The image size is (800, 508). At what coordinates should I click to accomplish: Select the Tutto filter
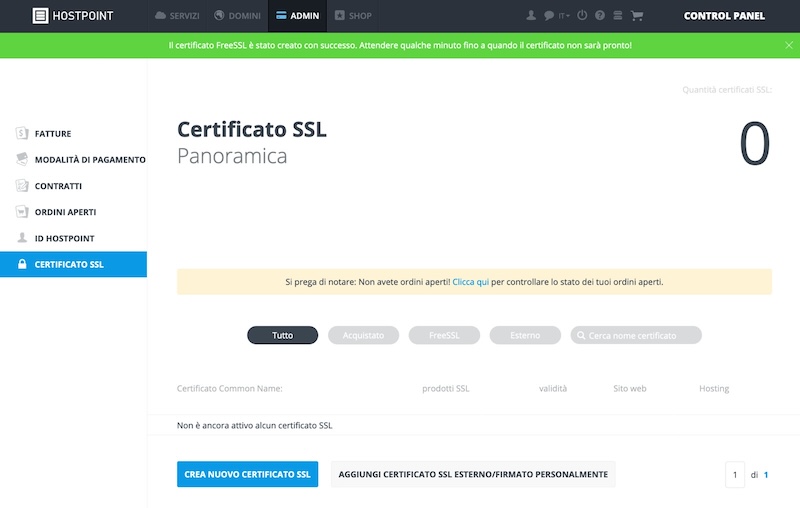(283, 335)
